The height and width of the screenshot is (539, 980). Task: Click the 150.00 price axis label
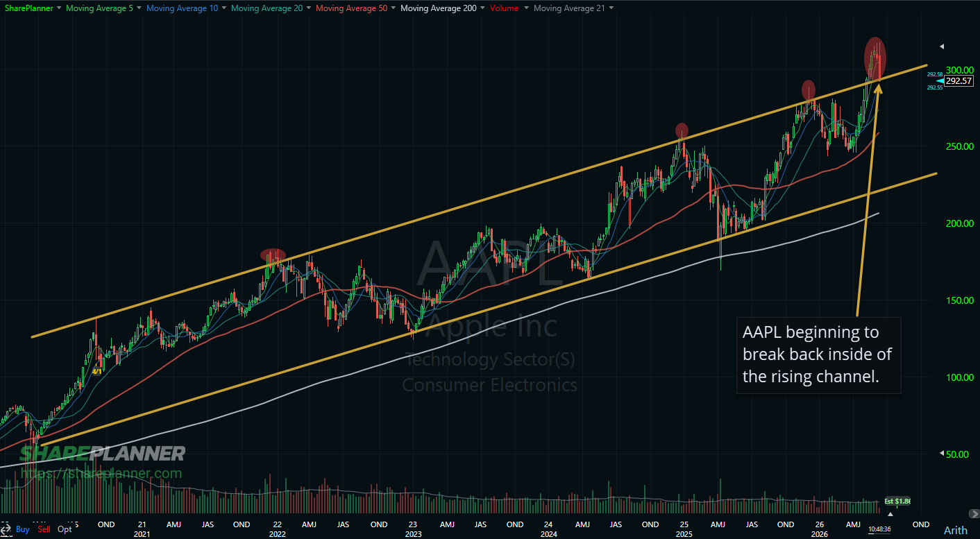[961, 300]
